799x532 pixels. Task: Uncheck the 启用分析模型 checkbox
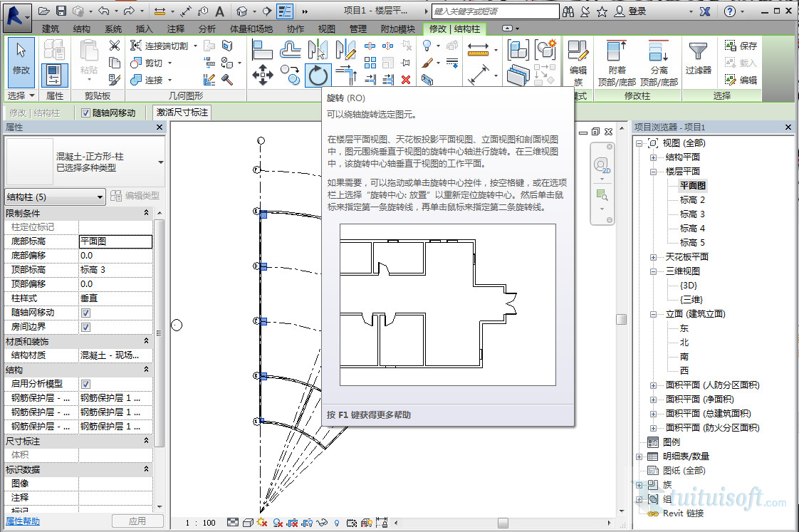pyautogui.click(x=85, y=384)
